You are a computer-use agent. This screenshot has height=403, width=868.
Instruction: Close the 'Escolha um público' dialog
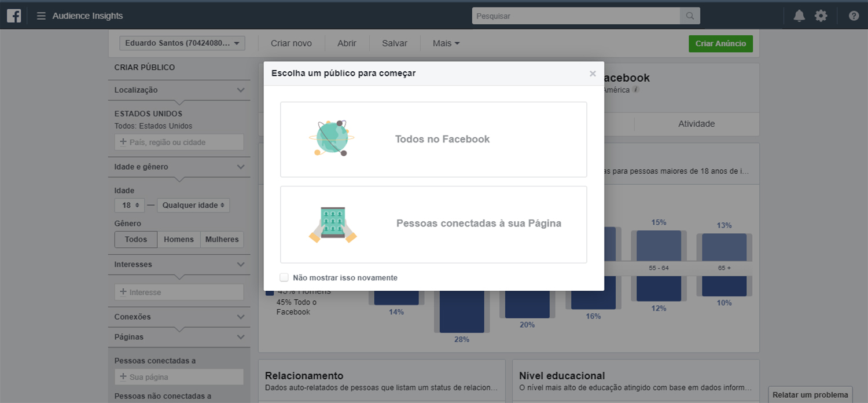click(x=593, y=74)
